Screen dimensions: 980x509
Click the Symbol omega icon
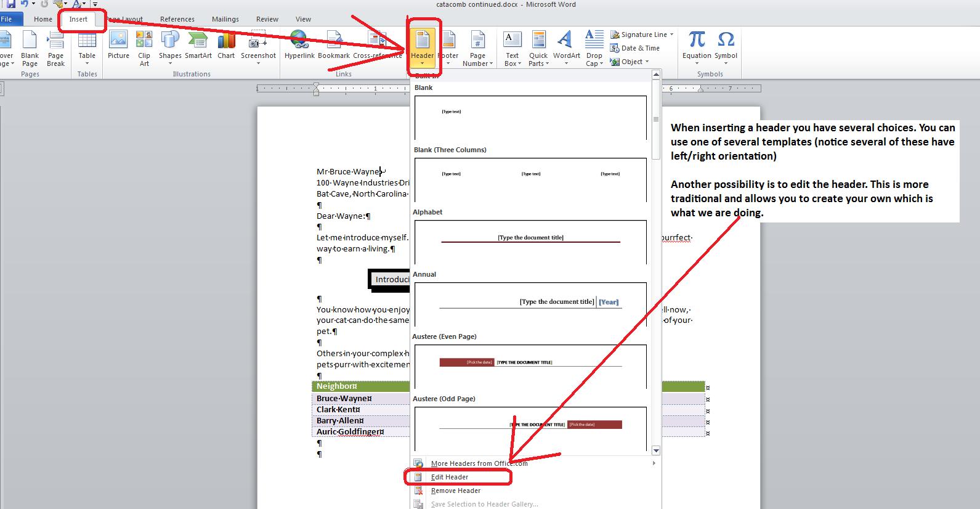[x=726, y=39]
